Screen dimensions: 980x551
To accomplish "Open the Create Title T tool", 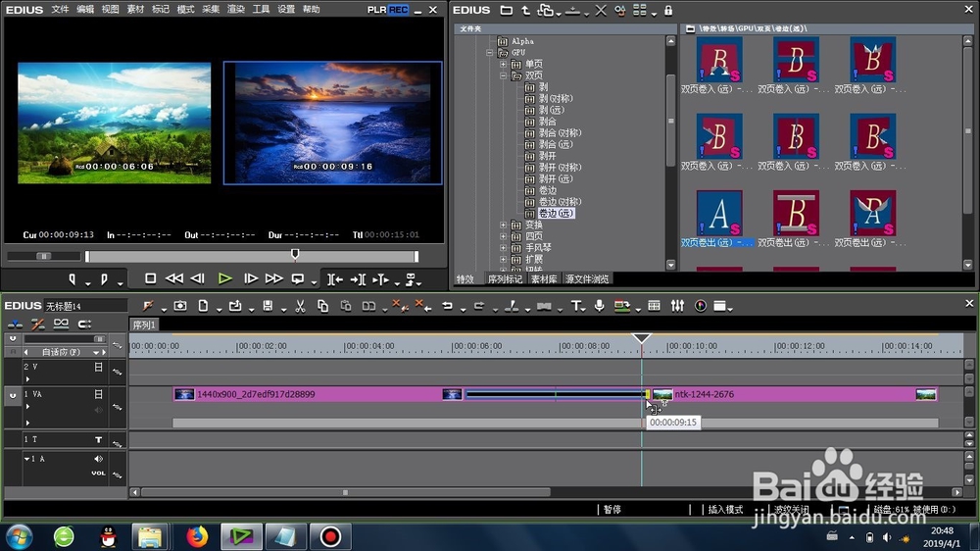I will (x=575, y=306).
